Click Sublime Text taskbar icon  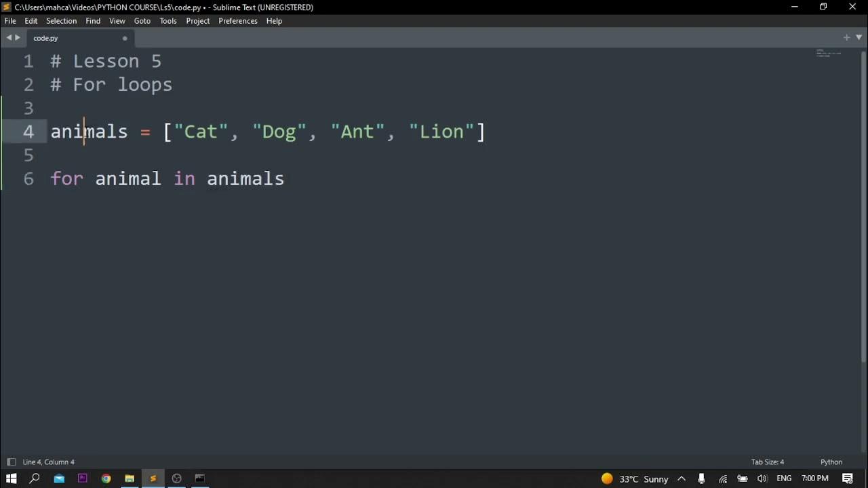tap(153, 479)
